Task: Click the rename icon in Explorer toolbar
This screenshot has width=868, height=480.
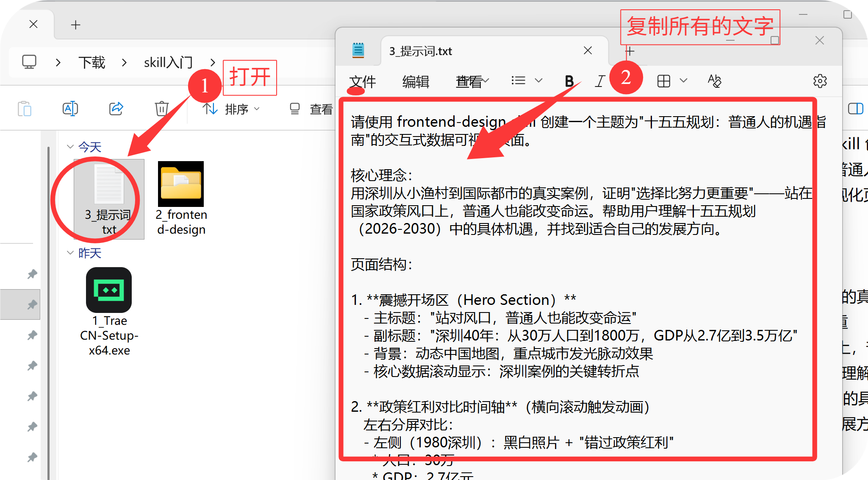Action: click(x=70, y=109)
